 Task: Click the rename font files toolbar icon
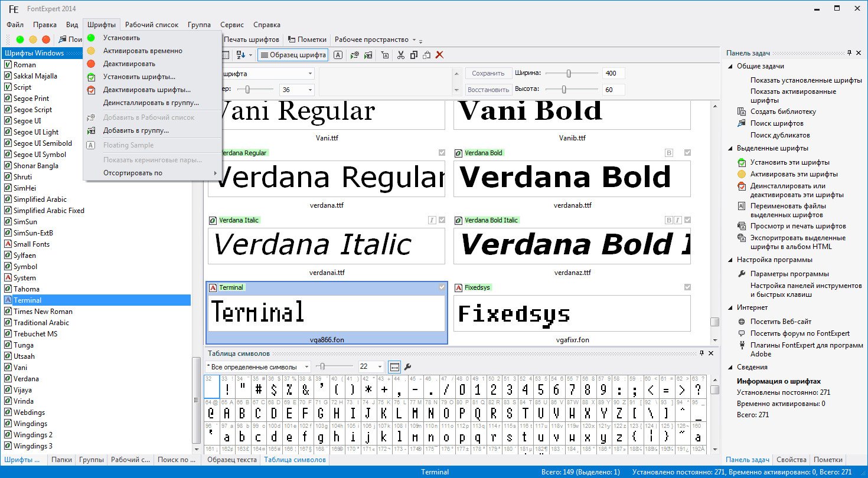(385, 55)
